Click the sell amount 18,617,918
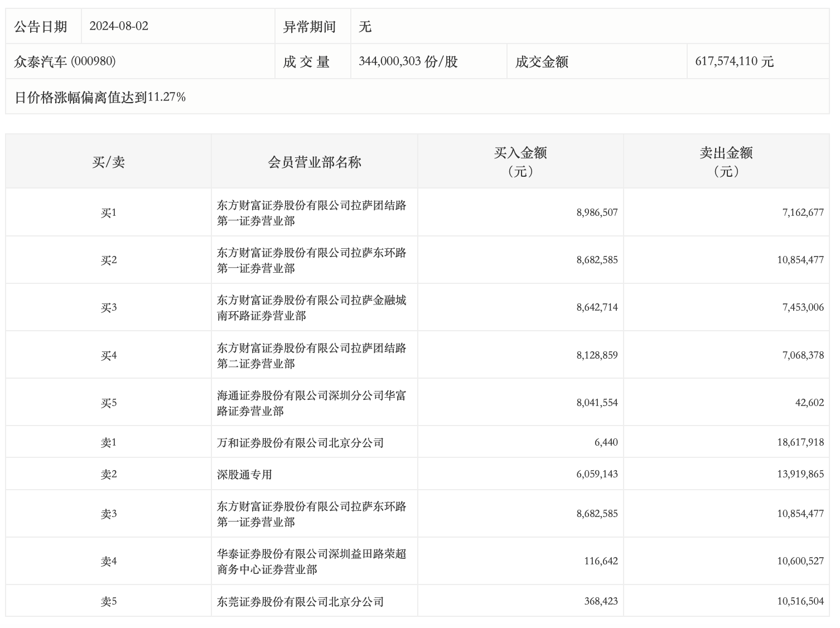This screenshot has height=628, width=840. click(x=800, y=442)
